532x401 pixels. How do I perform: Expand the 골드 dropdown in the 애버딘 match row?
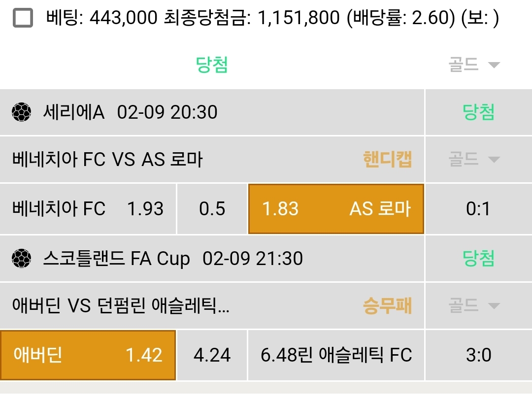pos(474,306)
